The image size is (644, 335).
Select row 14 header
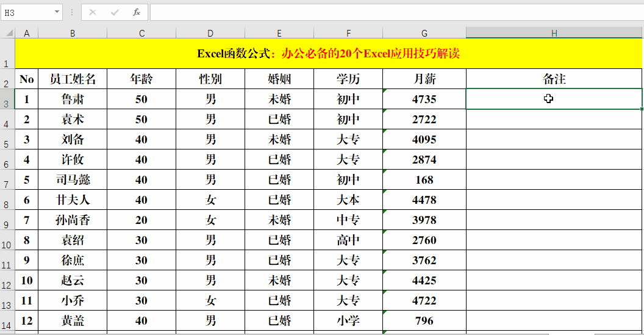click(7, 320)
